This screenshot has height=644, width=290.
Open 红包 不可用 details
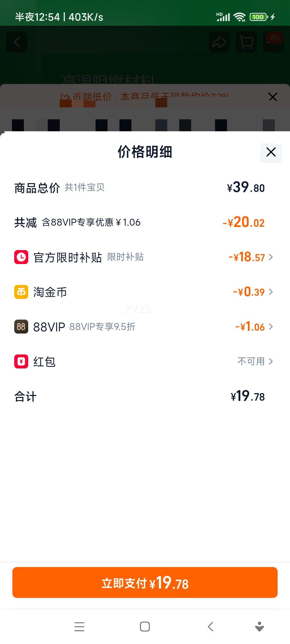coord(255,361)
